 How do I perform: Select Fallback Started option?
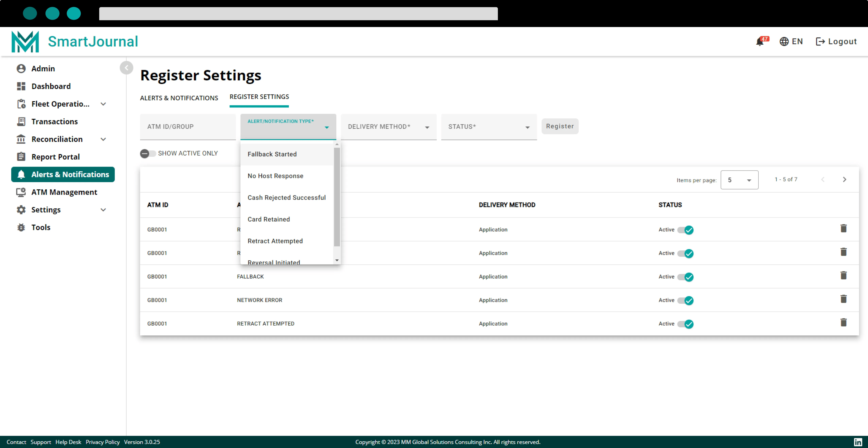pyautogui.click(x=287, y=154)
